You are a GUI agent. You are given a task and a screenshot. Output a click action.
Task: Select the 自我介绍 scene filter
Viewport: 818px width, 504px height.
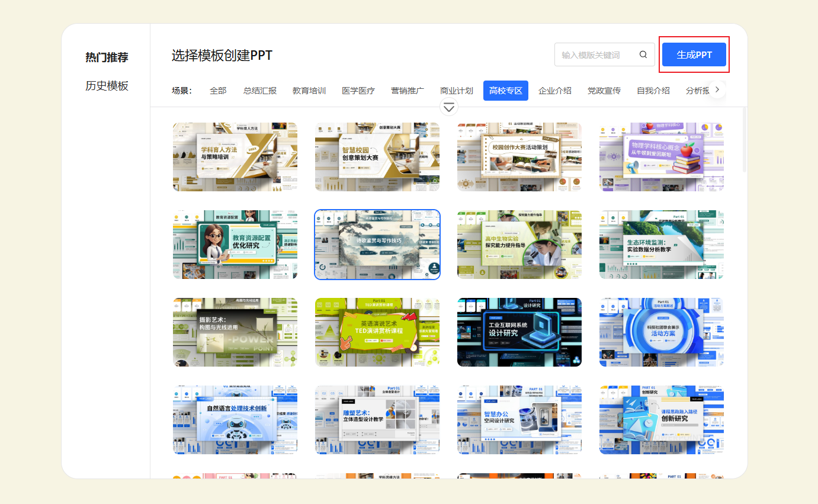[x=653, y=91]
